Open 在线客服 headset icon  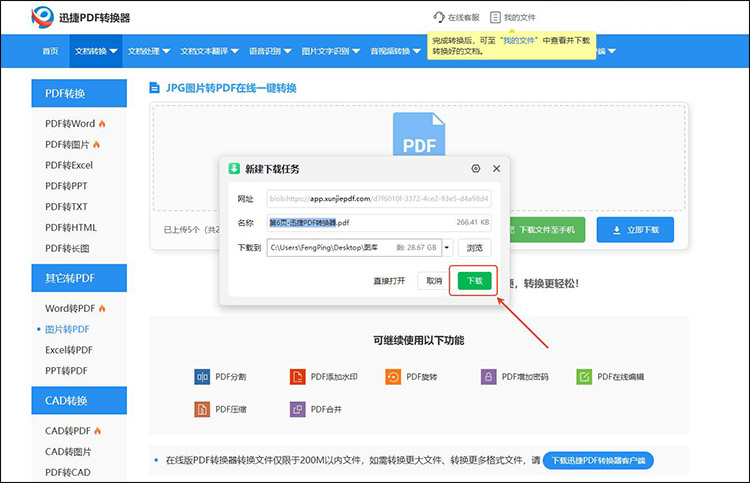point(439,17)
